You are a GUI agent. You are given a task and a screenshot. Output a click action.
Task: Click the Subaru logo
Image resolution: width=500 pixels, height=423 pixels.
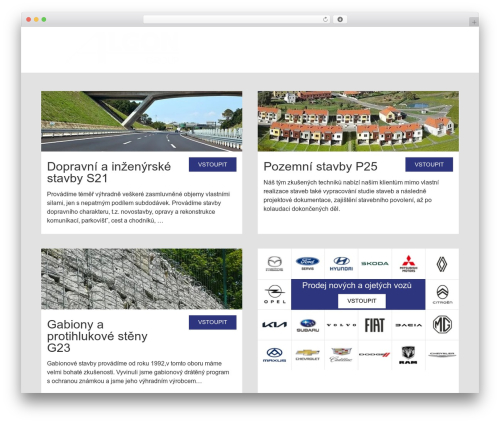pyautogui.click(x=308, y=325)
